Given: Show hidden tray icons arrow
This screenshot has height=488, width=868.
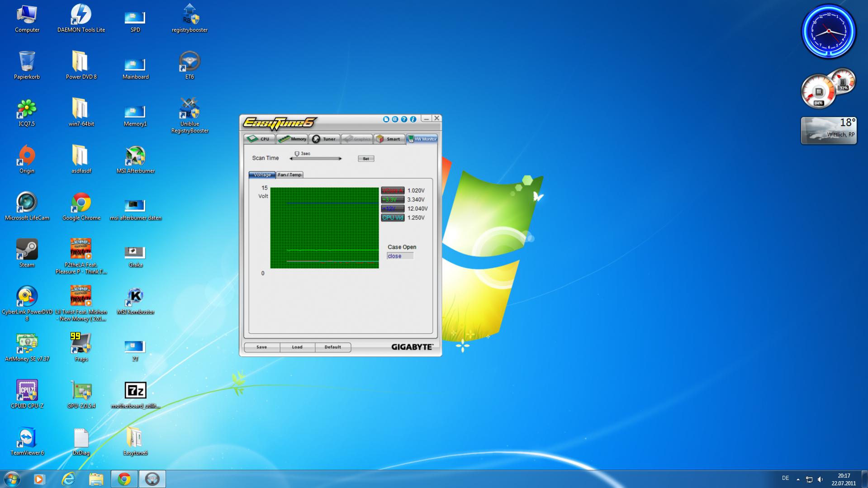Looking at the screenshot, I should point(798,479).
